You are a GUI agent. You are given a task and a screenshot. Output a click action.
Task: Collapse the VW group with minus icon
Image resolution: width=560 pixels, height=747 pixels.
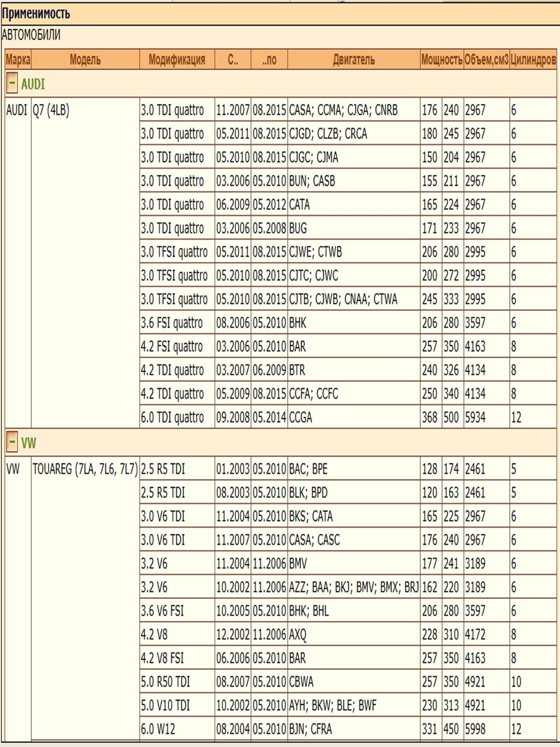12,442
